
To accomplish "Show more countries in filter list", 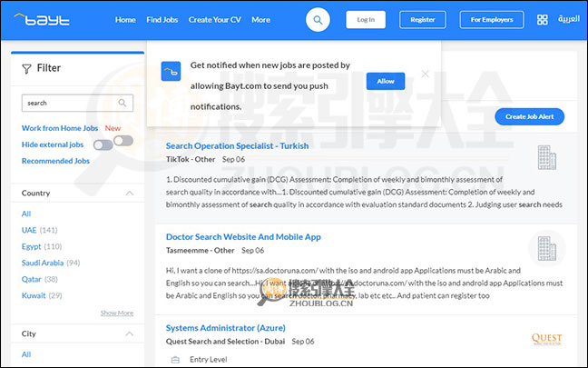I will [116, 313].
